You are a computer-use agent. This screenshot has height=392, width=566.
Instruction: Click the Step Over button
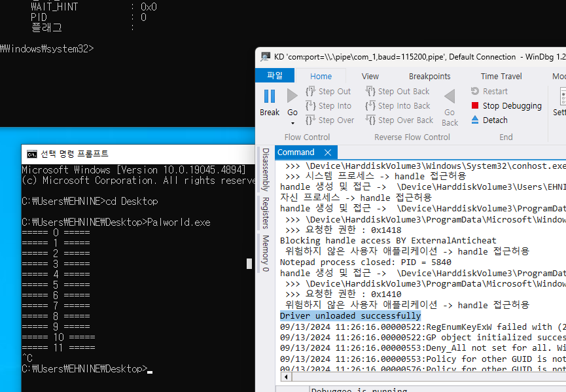pos(330,120)
